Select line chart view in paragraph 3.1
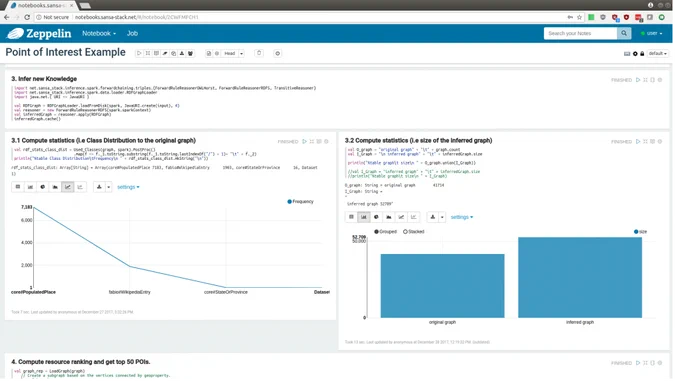This screenshot has height=386, width=680. click(x=68, y=187)
